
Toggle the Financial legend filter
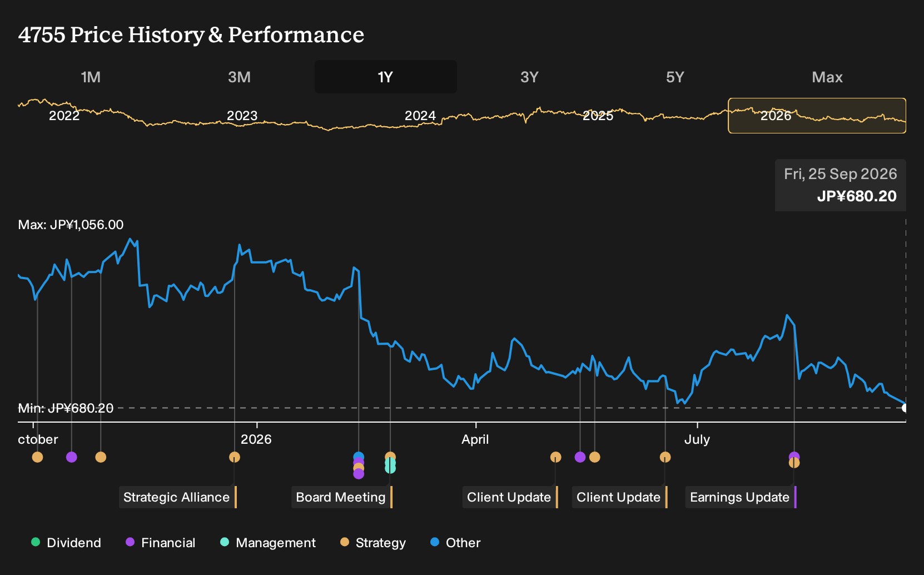coord(161,543)
